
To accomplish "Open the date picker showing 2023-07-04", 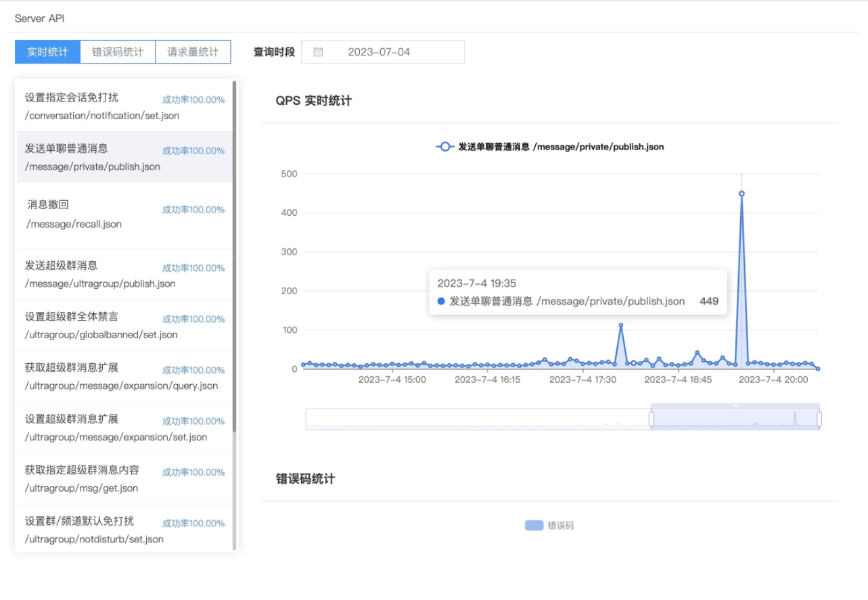I will [x=382, y=52].
